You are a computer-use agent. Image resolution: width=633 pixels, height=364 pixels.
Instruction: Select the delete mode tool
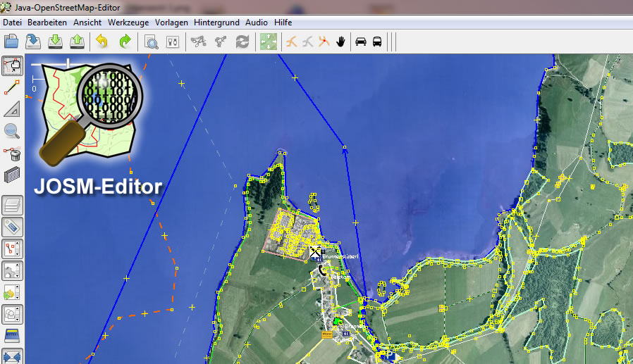point(12,153)
